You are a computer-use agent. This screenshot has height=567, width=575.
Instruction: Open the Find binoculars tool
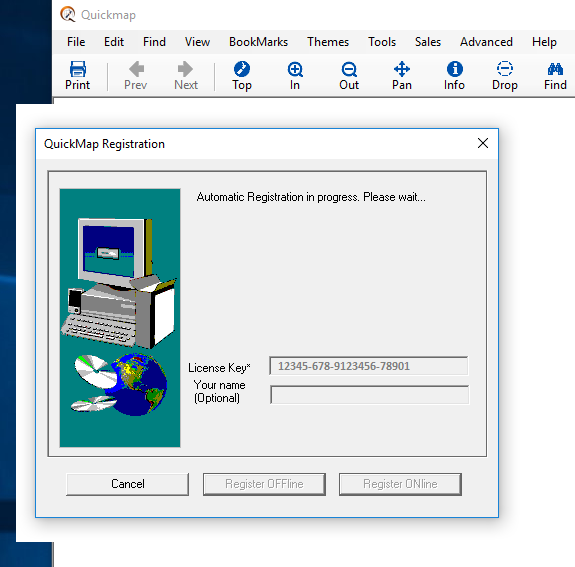555,76
